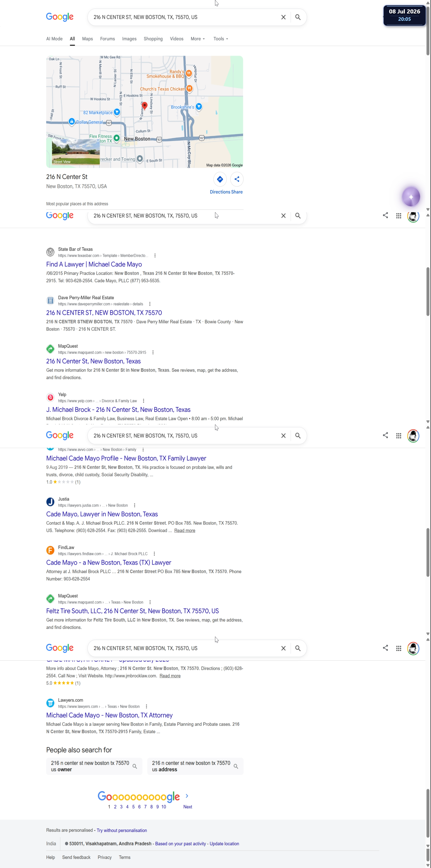Screen dimensions: 431x868
Task: Open 'Find A Lawyer | Michael Cade Mayo' result
Action: click(x=94, y=264)
